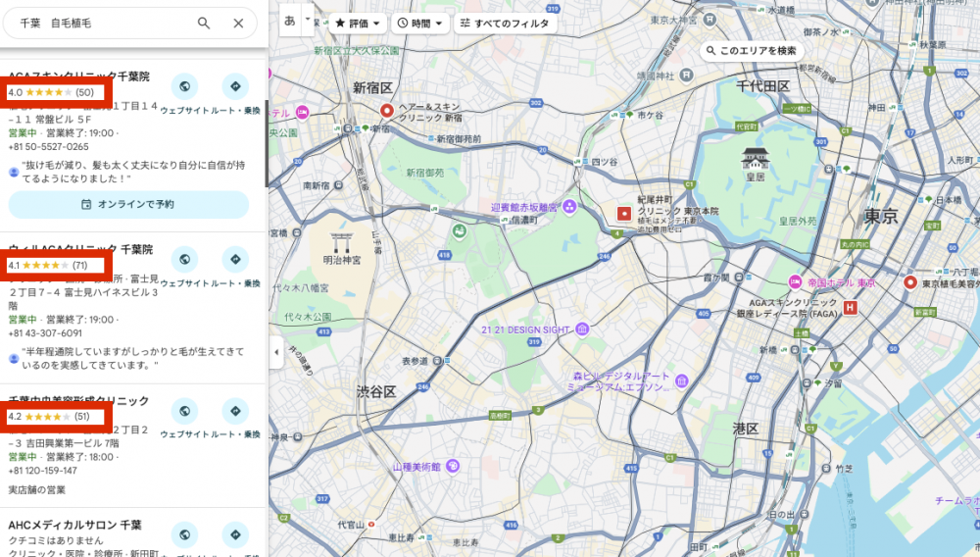This screenshot has width=980, height=557.
Task: Open AHCメディカルサロン 千葉 result title
Action: tap(75, 525)
